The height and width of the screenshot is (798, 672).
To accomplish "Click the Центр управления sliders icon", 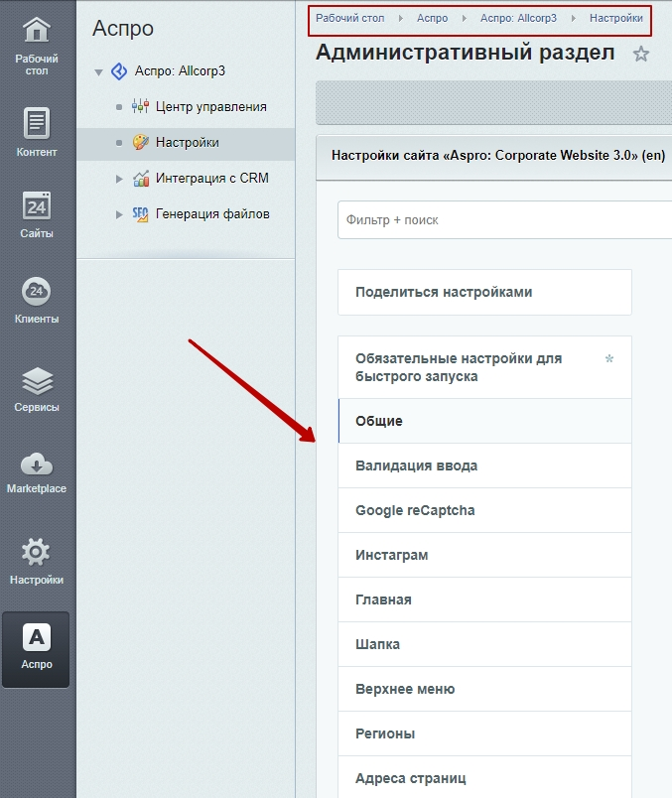I will pyautogui.click(x=140, y=106).
